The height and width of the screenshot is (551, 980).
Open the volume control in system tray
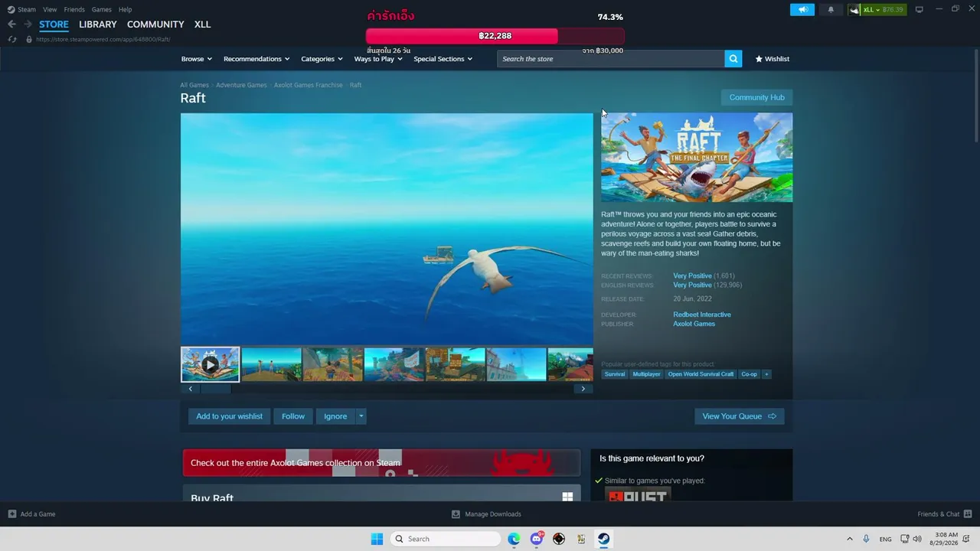pyautogui.click(x=917, y=539)
